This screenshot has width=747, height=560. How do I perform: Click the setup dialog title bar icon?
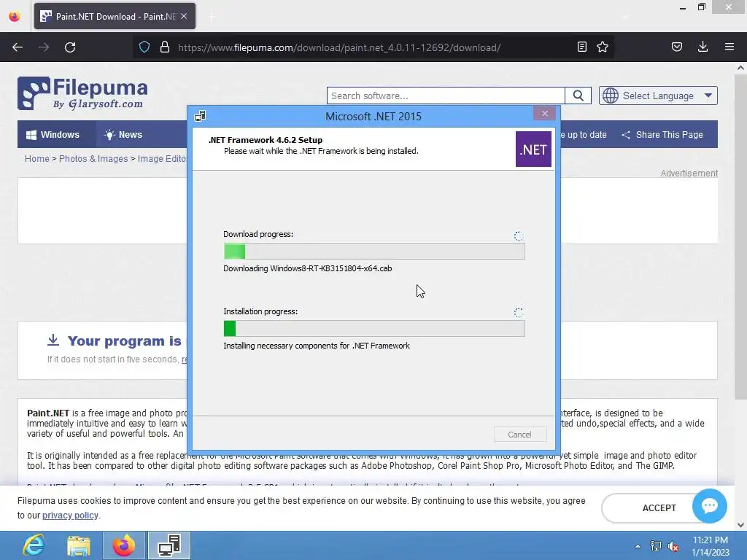[x=200, y=116]
